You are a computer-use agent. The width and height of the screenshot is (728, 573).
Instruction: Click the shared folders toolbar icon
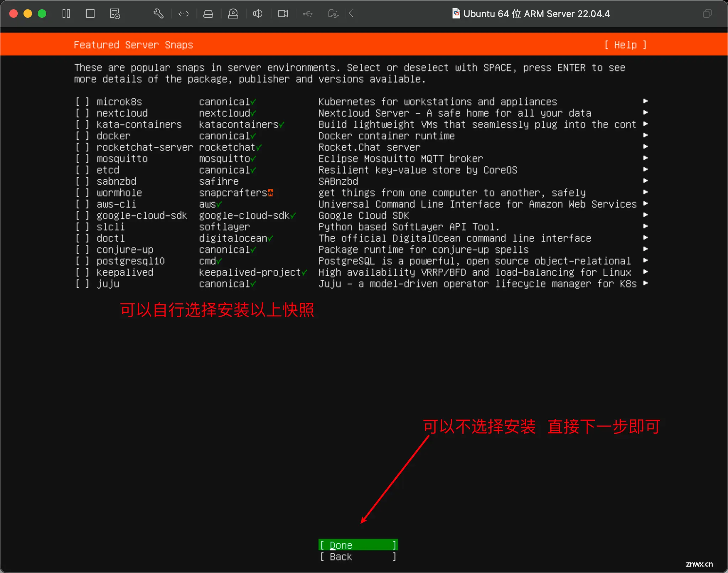[333, 14]
